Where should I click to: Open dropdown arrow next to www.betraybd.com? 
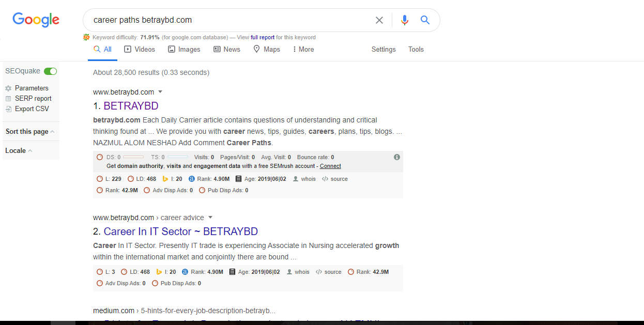coord(160,92)
